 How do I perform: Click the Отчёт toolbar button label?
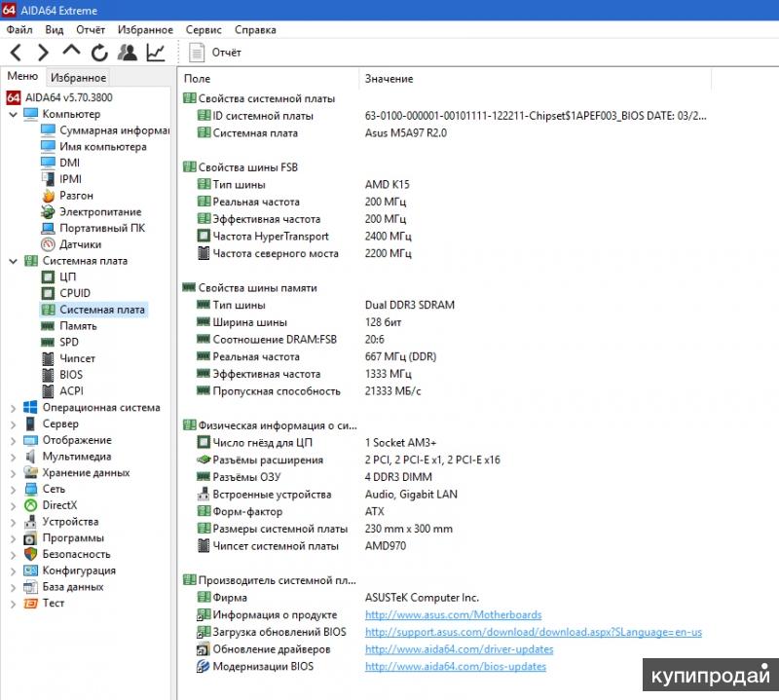pyautogui.click(x=227, y=53)
